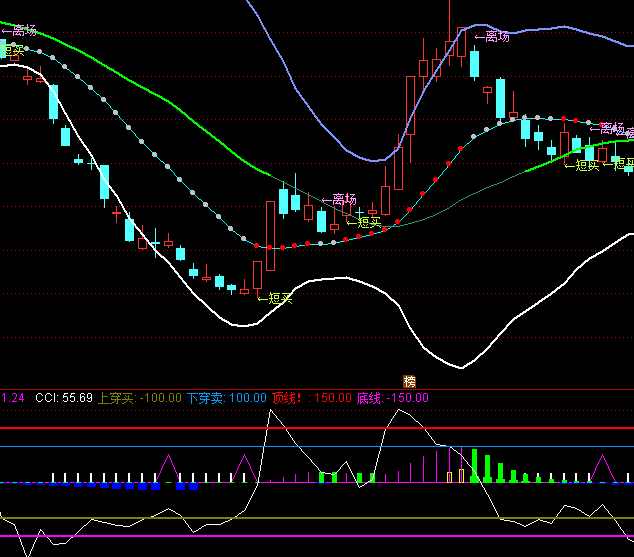
Task: Select the yellow horizontal line in CCI panel
Action: (x=100, y=518)
